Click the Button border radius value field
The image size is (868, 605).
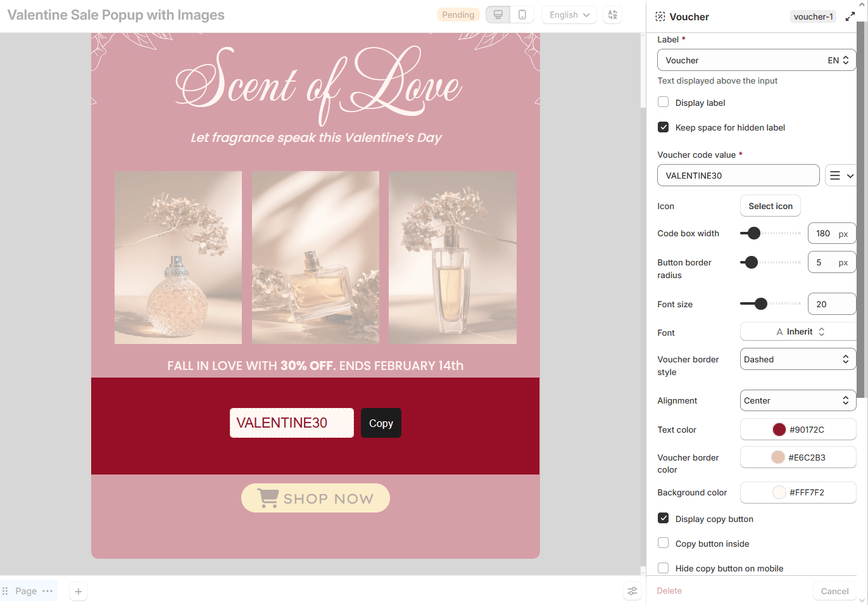pyautogui.click(x=832, y=262)
